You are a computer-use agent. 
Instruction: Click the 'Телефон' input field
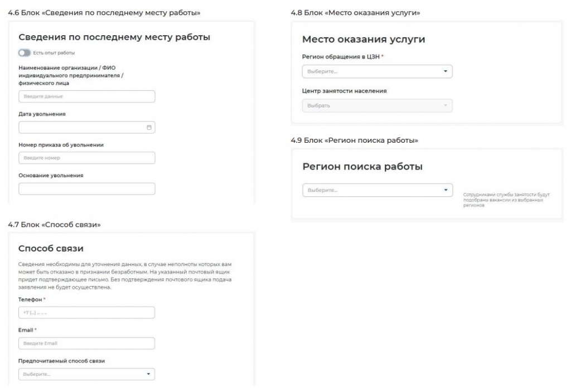click(x=86, y=313)
